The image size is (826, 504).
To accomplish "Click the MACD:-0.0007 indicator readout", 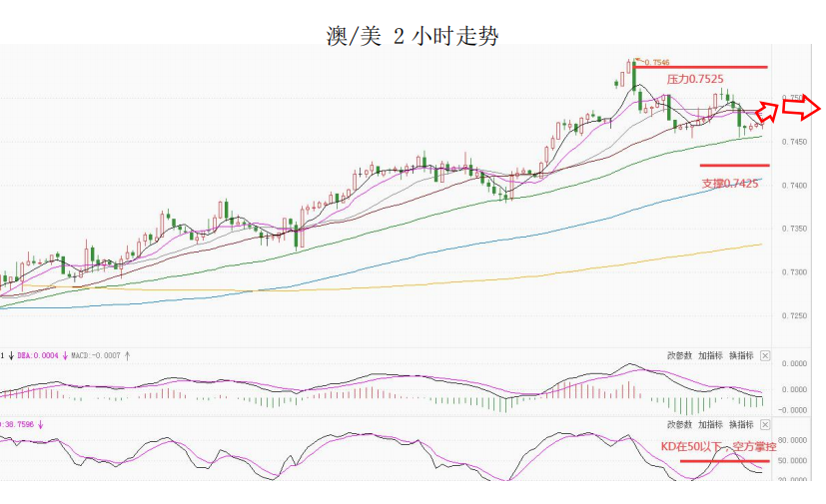I will 96,355.
